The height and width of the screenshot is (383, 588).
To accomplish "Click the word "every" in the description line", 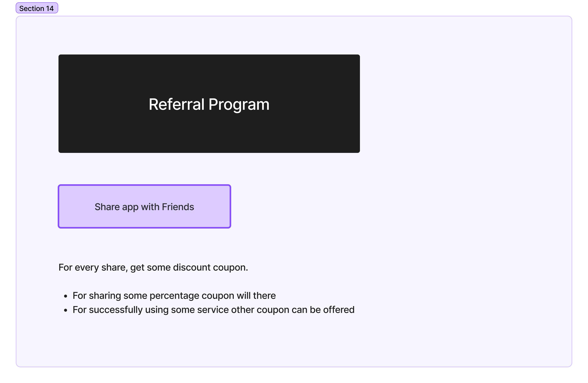I will pyautogui.click(x=87, y=268).
